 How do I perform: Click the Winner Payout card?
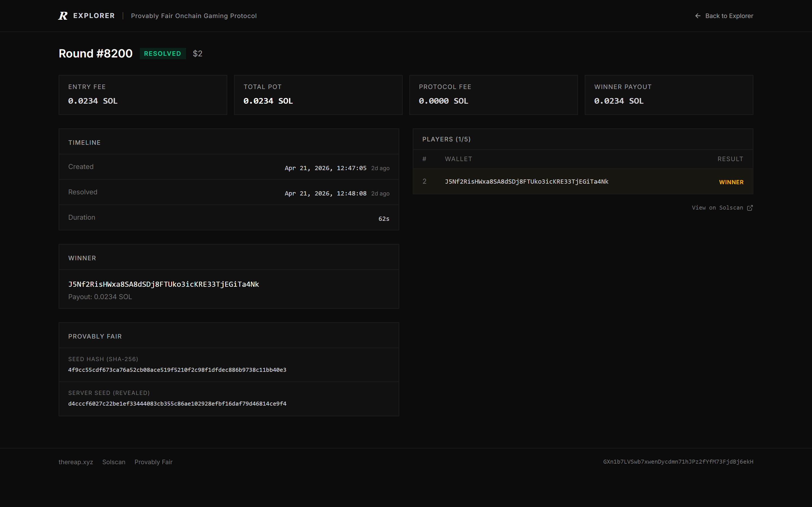point(669,95)
